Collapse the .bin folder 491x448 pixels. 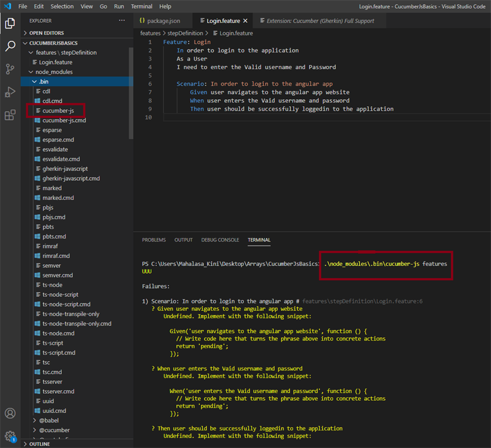pos(34,82)
